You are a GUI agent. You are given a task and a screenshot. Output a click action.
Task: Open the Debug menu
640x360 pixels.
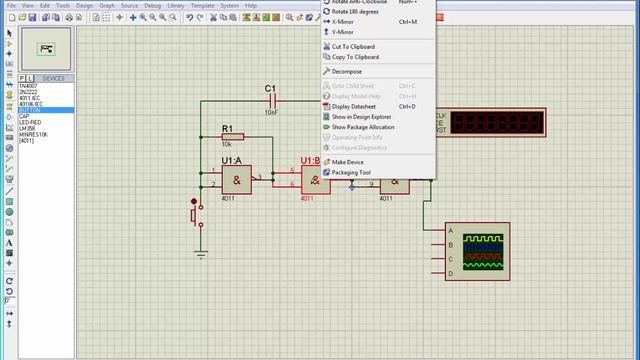coord(153,6)
